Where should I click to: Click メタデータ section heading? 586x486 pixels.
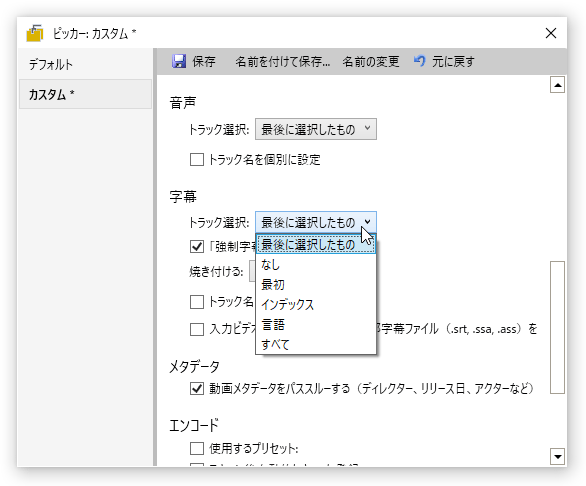194,367
